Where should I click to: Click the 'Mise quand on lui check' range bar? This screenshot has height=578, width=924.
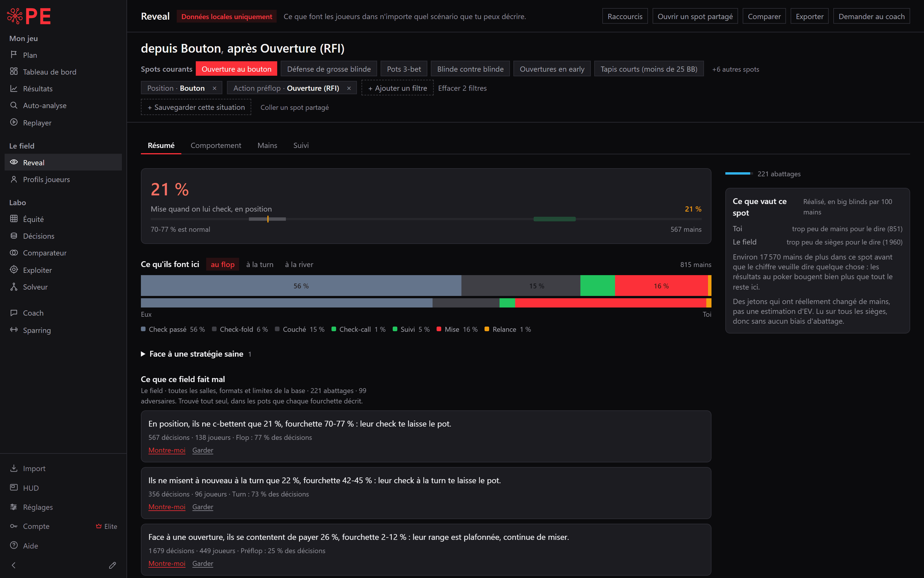(426, 219)
